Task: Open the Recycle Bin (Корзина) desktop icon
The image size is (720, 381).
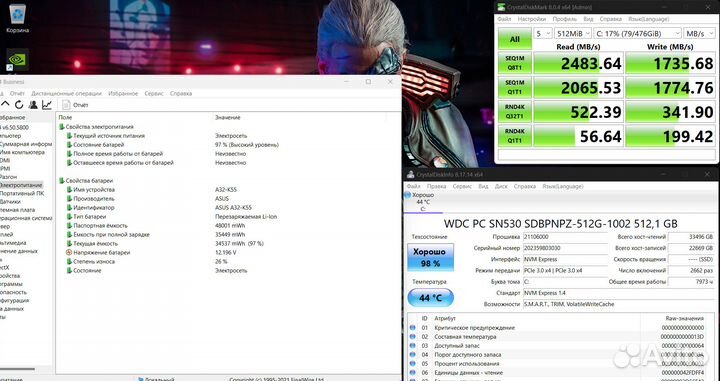Action: [17, 18]
